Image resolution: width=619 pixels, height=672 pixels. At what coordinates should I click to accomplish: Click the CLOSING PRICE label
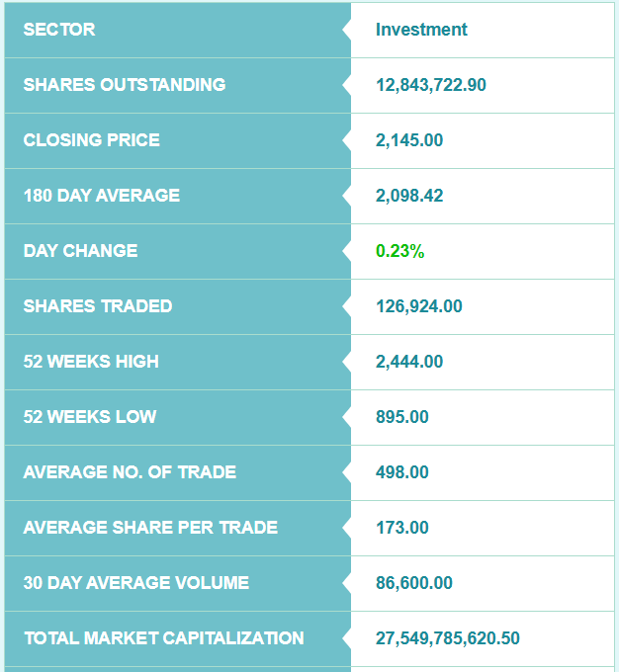coord(92,140)
